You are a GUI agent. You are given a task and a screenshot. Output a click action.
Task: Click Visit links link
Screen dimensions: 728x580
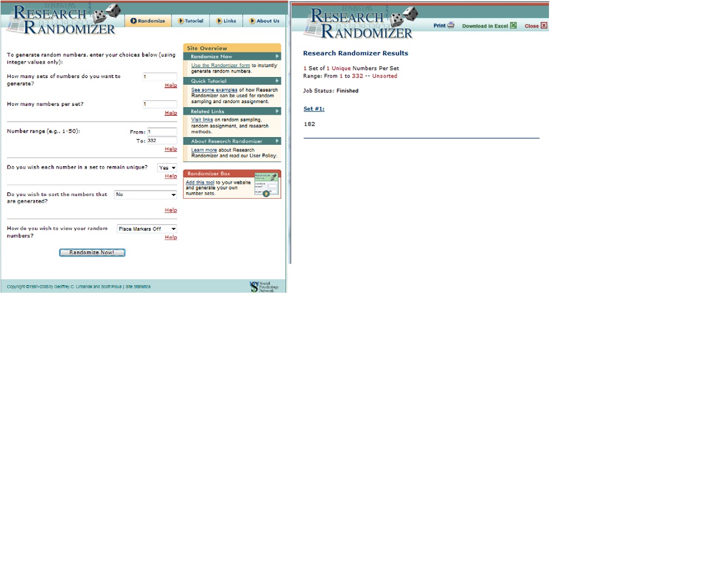pyautogui.click(x=202, y=120)
